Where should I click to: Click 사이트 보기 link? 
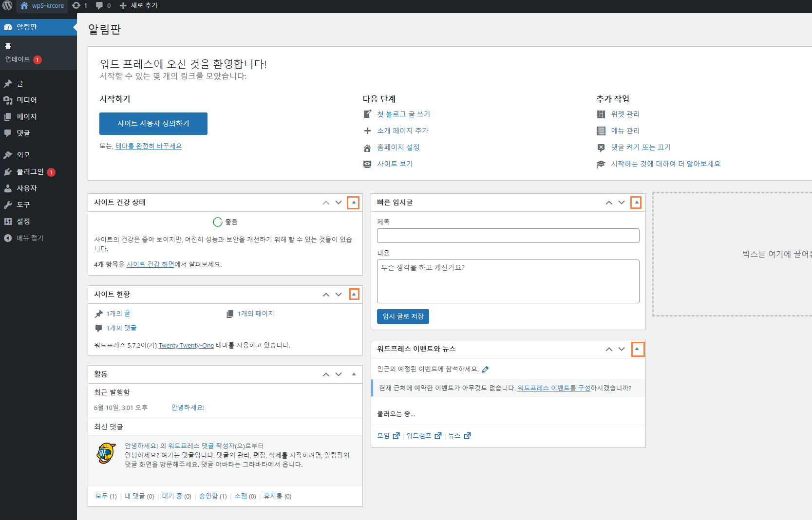[x=395, y=164]
